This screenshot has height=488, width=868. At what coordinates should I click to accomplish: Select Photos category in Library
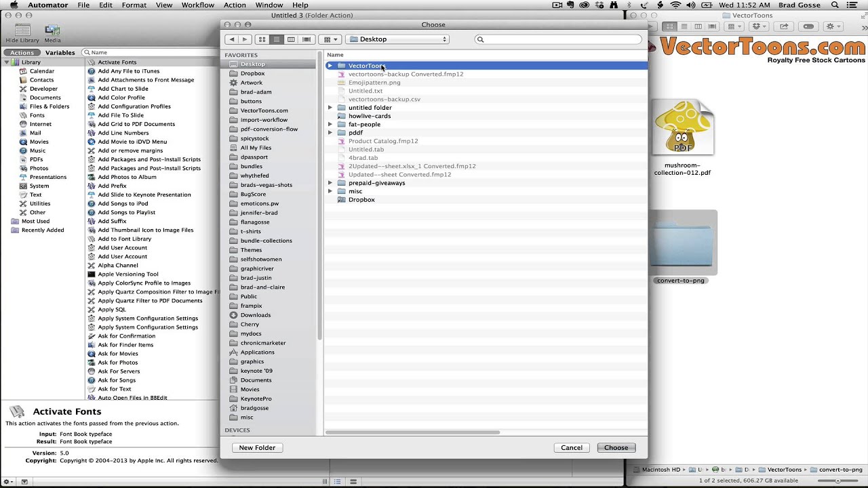pyautogui.click(x=39, y=168)
